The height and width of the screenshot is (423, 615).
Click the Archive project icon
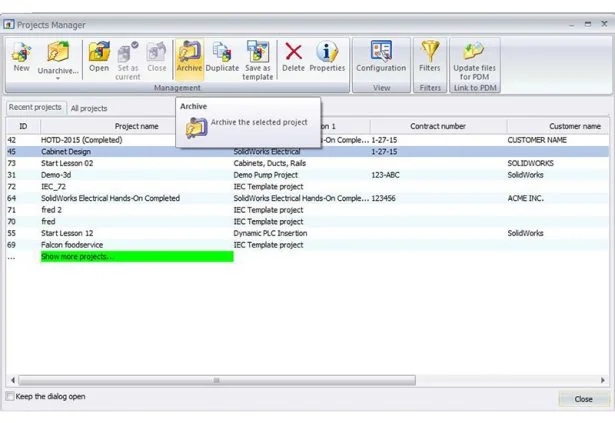click(189, 56)
